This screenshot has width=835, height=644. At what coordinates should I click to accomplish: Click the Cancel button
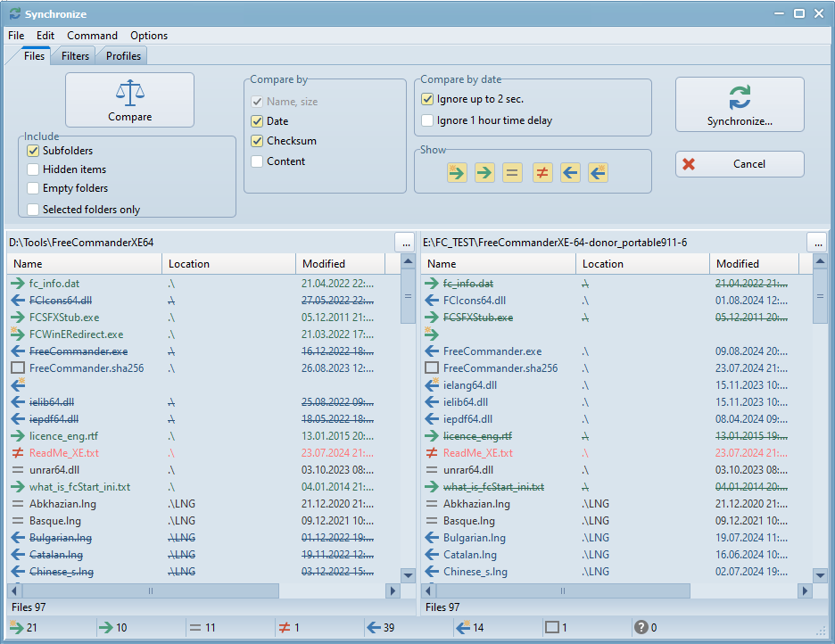click(740, 164)
